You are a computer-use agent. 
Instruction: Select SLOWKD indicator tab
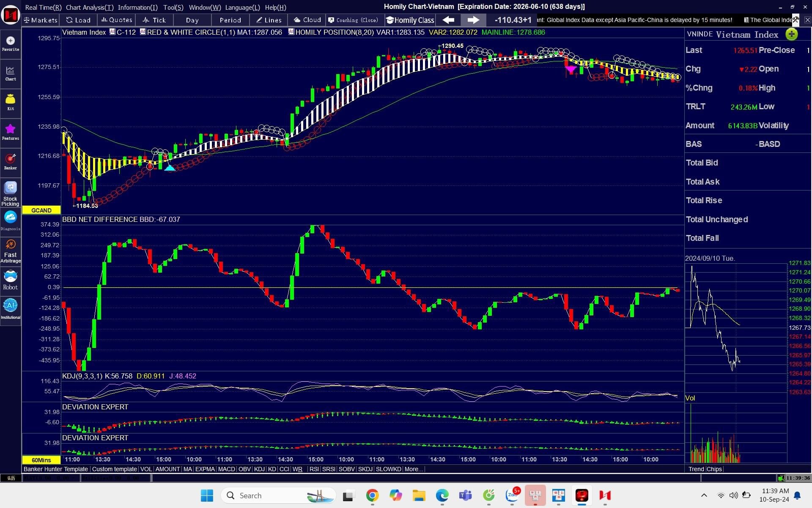[388, 469]
